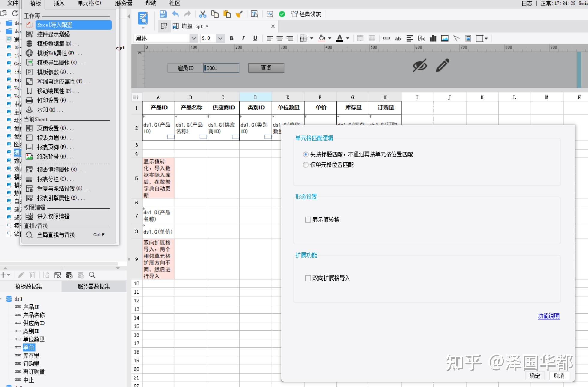Enable 显示值转换 checkbox
Viewport: 588px width, 387px height.
click(x=308, y=220)
